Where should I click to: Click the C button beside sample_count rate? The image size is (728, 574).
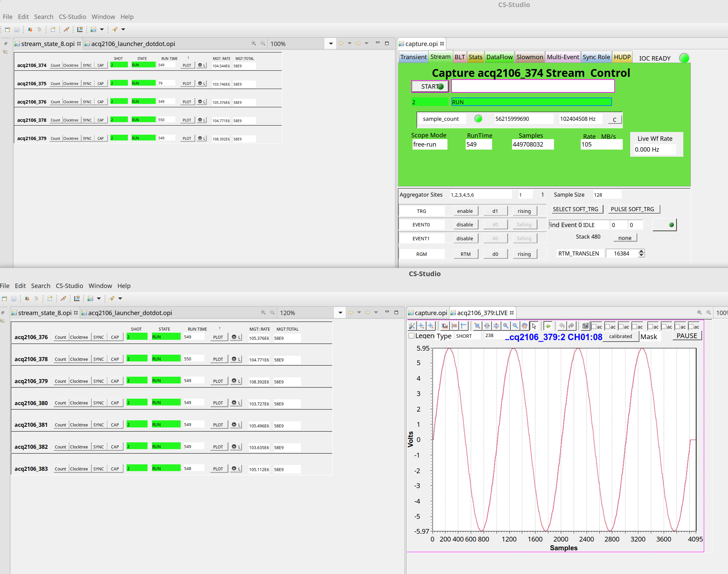[x=615, y=119]
